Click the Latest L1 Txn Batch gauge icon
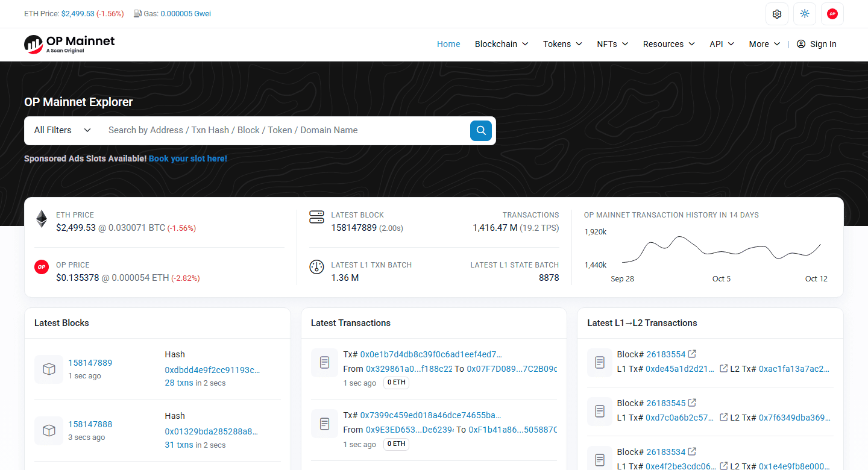868x470 pixels. [316, 268]
